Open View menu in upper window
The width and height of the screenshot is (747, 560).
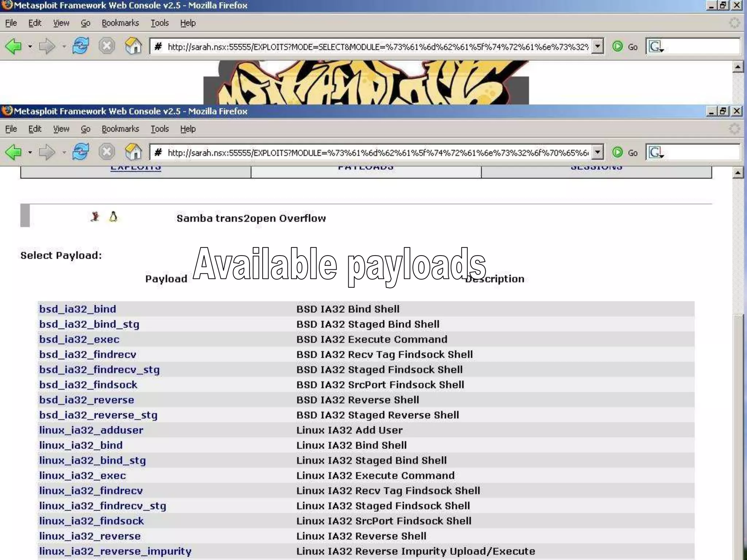[61, 23]
